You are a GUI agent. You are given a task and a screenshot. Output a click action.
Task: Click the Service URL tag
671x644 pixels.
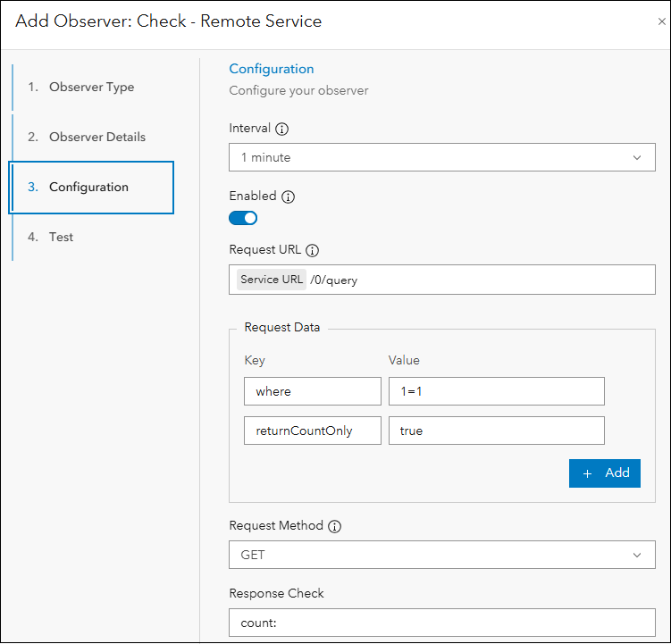point(272,280)
